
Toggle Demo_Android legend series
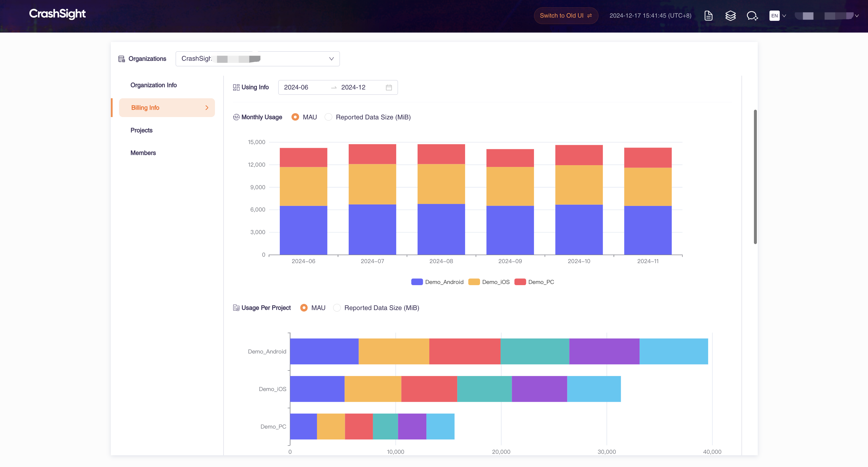[x=437, y=282]
